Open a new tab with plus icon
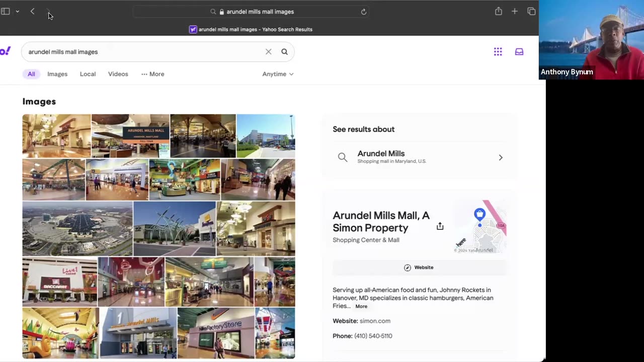644x362 pixels. click(x=515, y=11)
